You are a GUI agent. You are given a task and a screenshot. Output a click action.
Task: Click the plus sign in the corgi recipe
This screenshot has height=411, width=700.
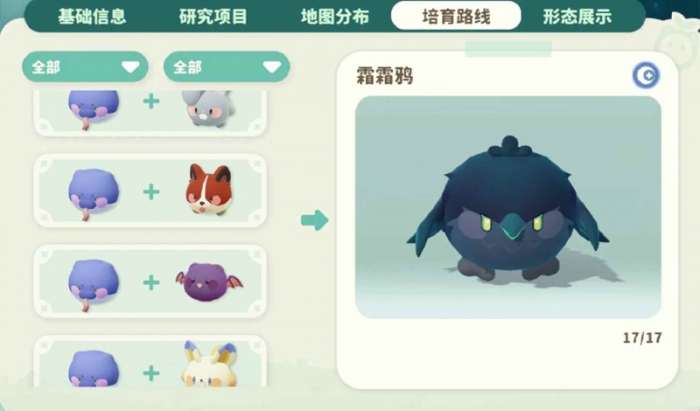click(x=151, y=192)
